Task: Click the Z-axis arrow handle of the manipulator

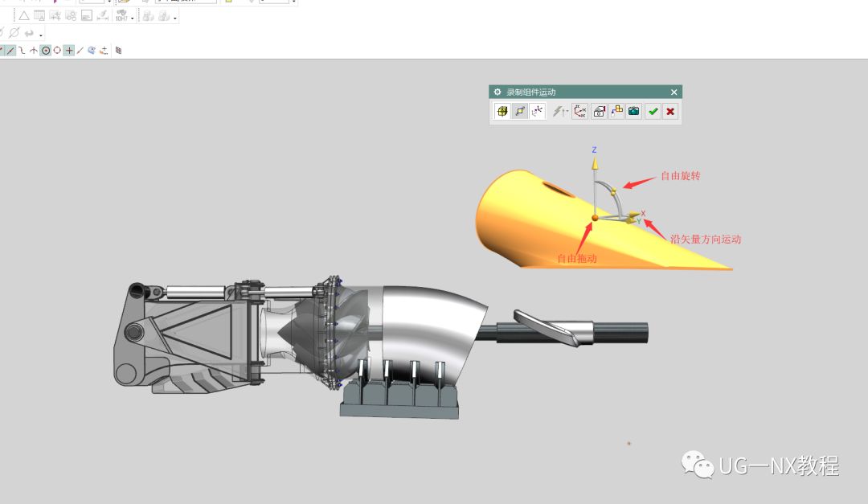Action: 595,163
